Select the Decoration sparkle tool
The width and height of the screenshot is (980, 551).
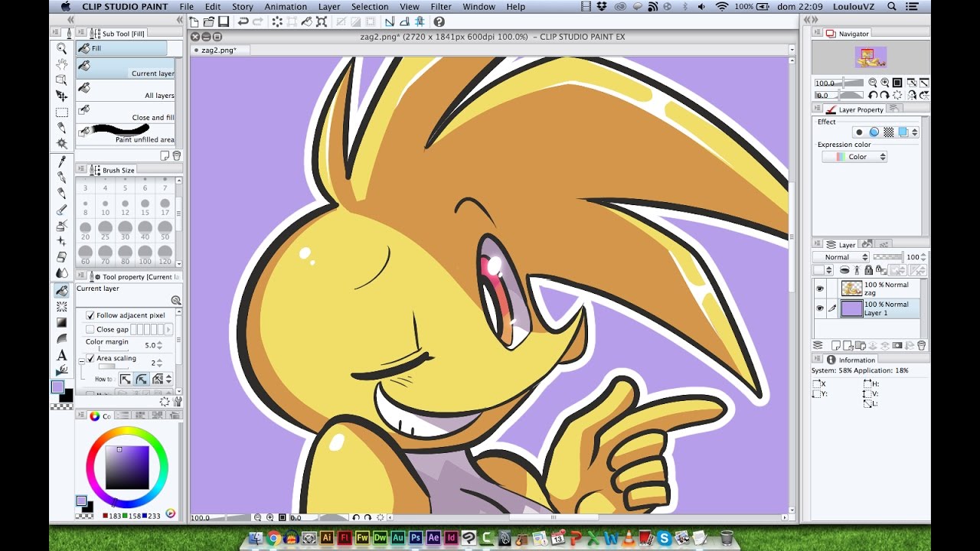[x=62, y=241]
